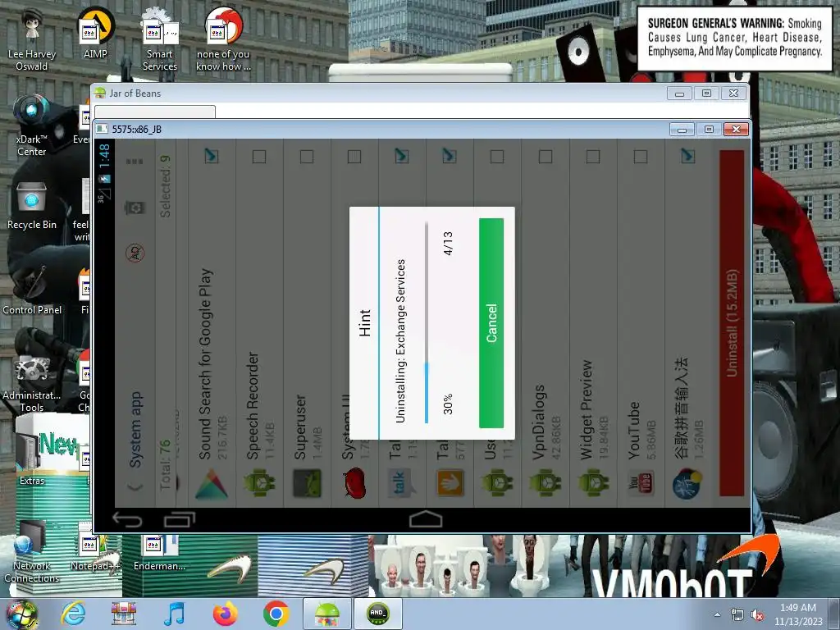
Task: Launch Internet Explorer from taskbar
Action: [x=73, y=614]
